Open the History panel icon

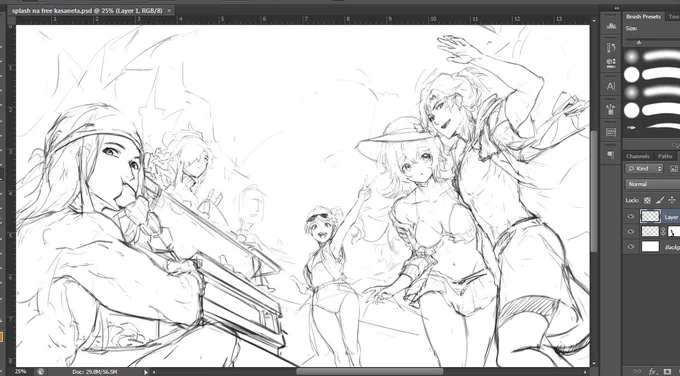click(x=611, y=47)
